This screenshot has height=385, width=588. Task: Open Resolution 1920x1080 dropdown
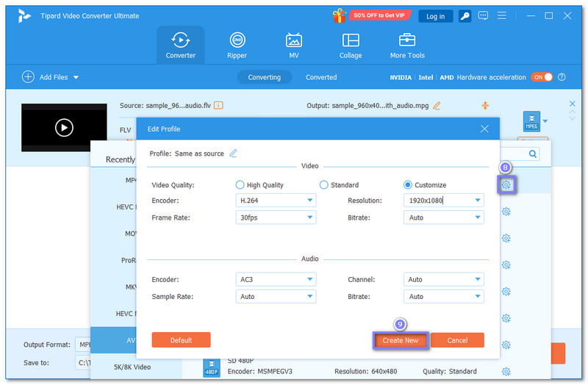478,200
